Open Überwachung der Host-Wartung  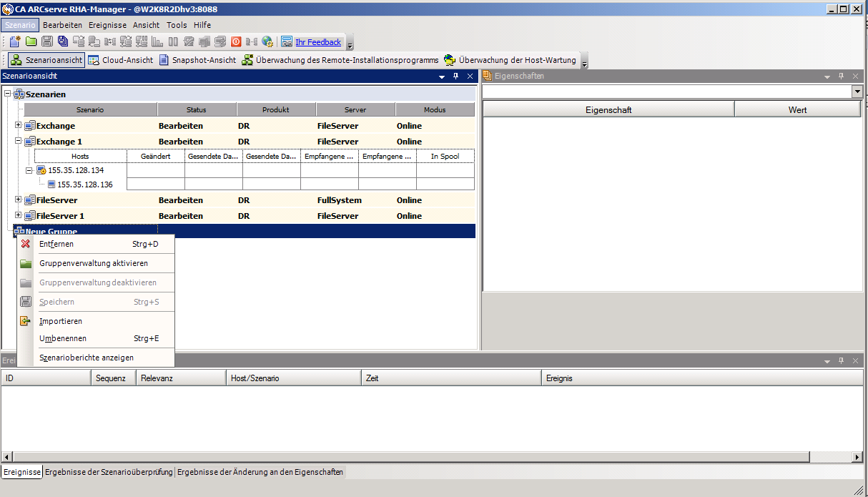coord(510,60)
